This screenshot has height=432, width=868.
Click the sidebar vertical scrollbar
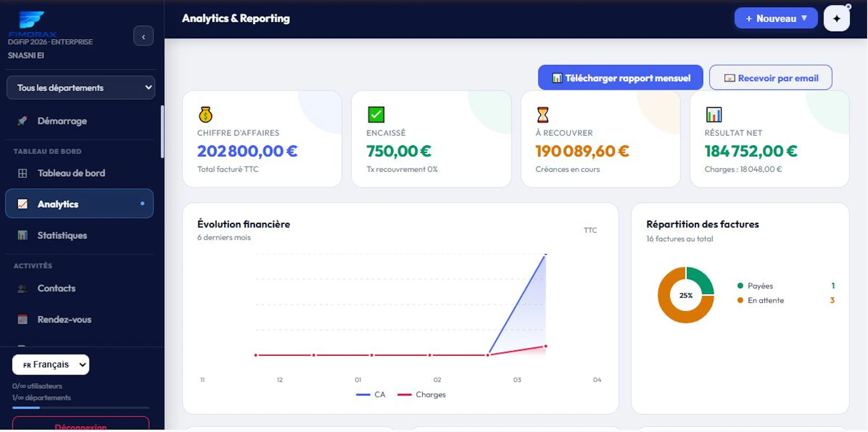(162, 132)
